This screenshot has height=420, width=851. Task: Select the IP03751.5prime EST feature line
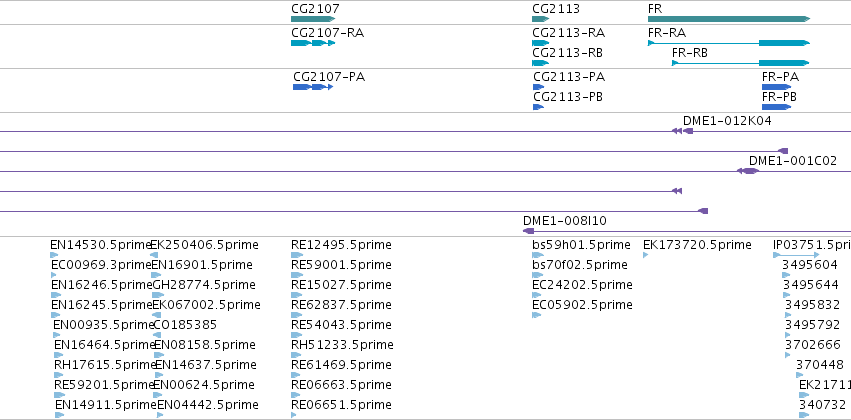796,255
